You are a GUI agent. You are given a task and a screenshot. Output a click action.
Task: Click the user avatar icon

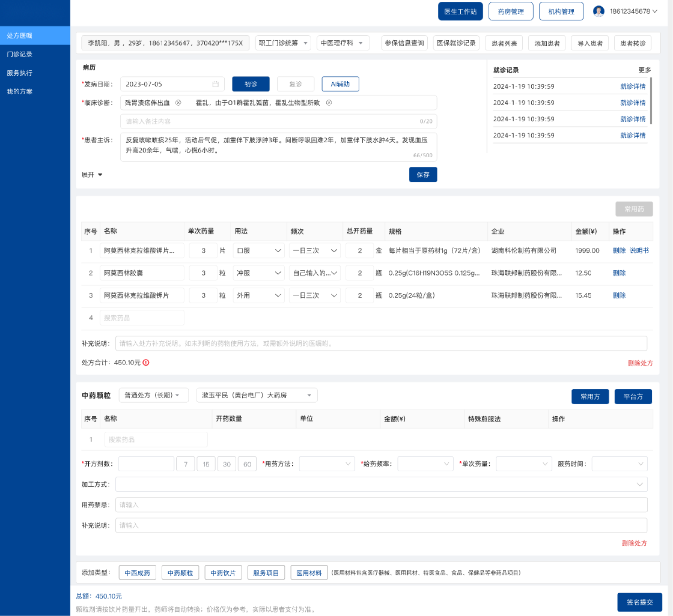(598, 11)
